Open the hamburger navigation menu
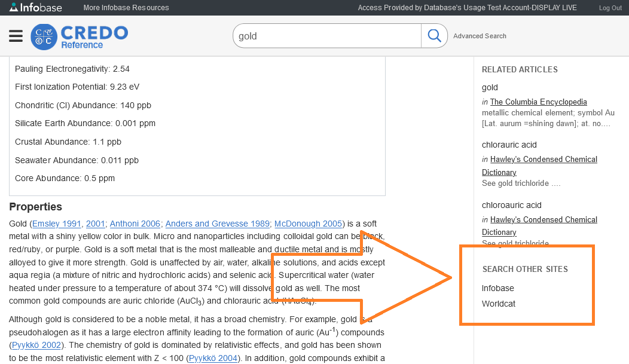Screen dimensions: 629x364 pos(16,36)
